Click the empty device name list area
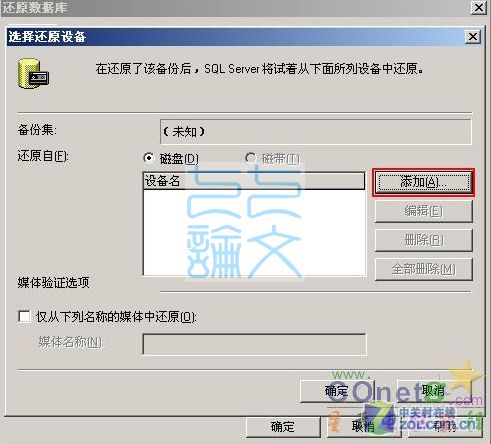491x444 pixels. coord(254,232)
